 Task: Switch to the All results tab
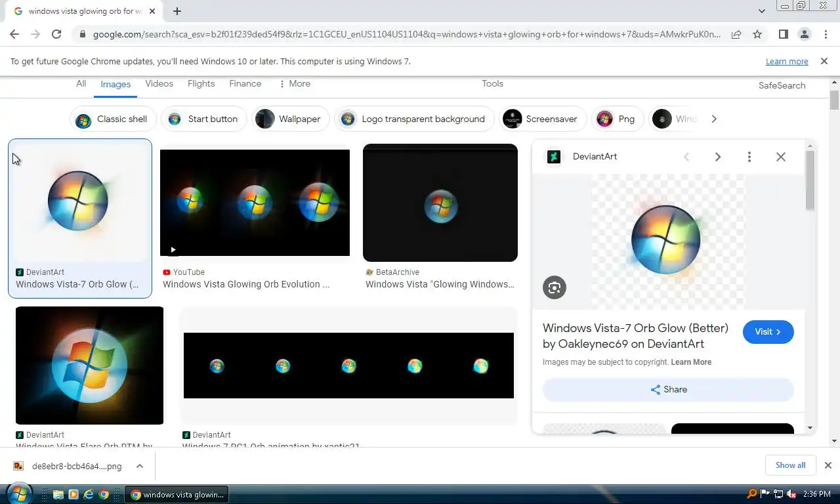[x=81, y=84]
